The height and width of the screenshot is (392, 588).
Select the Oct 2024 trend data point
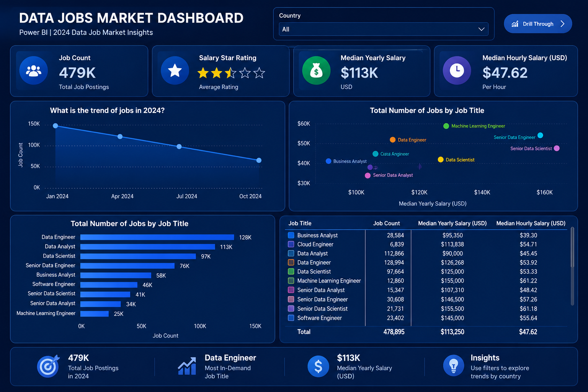click(x=259, y=160)
